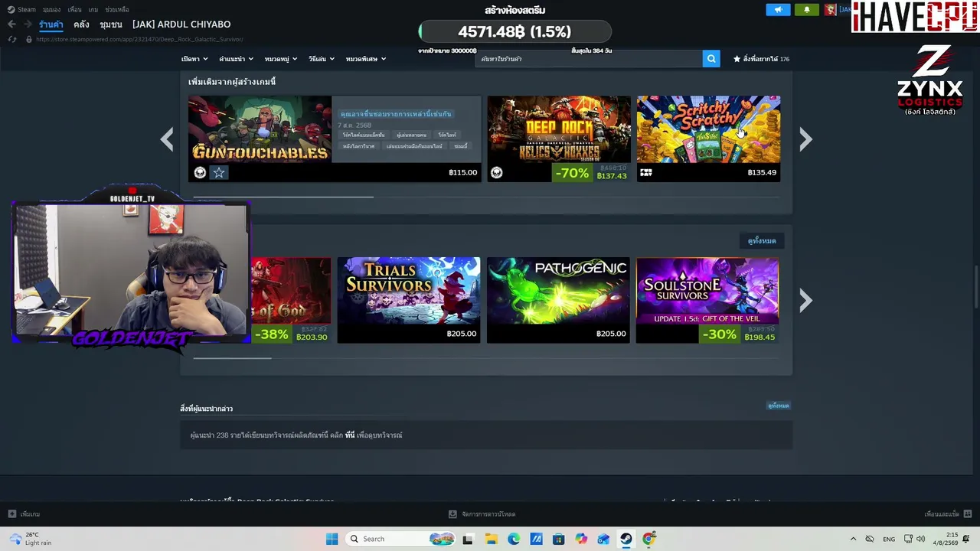Open File Explorer from the taskbar
This screenshot has height=551, width=980.
[491, 539]
